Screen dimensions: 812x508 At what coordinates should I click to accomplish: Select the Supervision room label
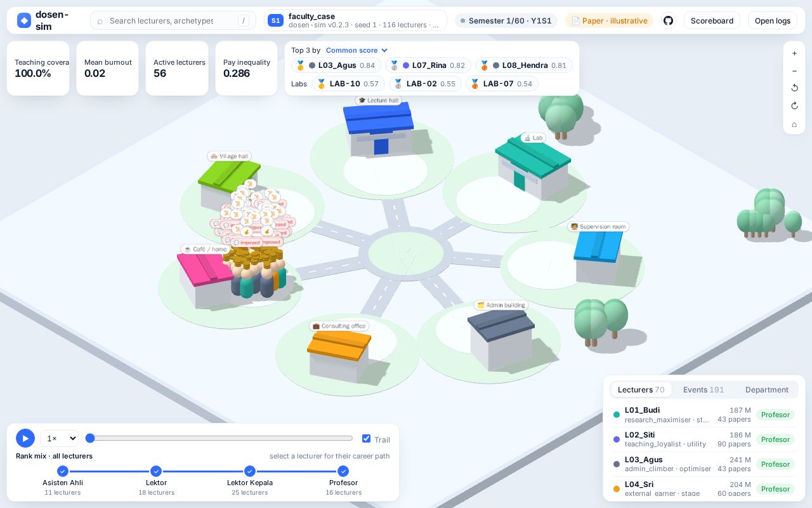[598, 227]
